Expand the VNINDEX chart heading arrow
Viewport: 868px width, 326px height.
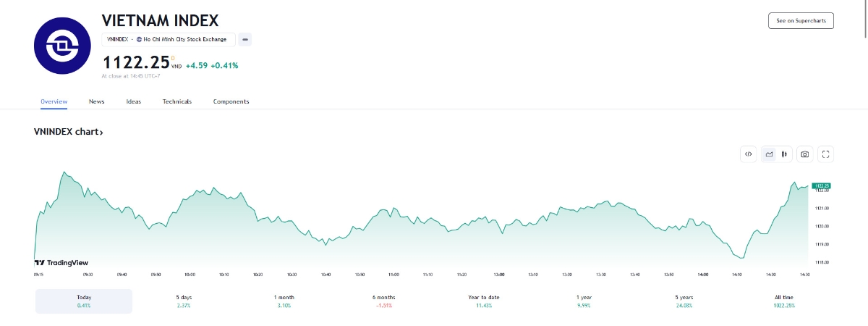tap(102, 133)
